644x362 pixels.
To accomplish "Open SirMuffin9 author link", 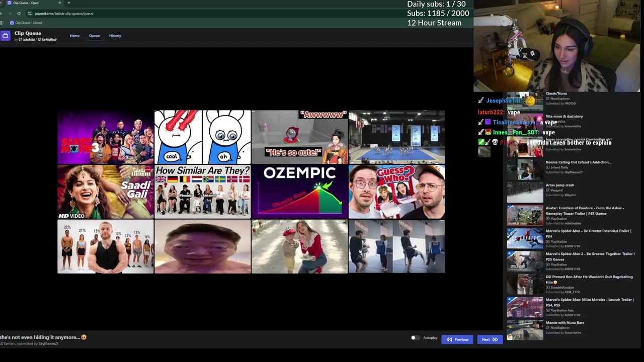I will coord(47,40).
